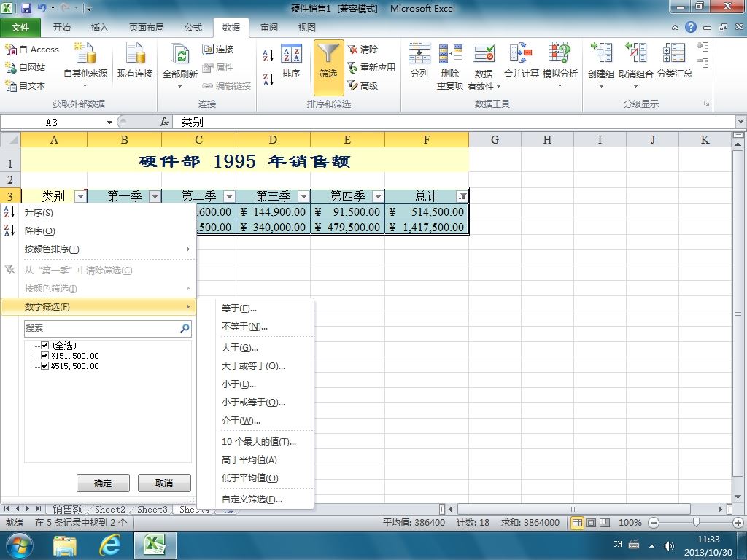Uncheck the ¥515,500.00 filter value

[x=44, y=366]
